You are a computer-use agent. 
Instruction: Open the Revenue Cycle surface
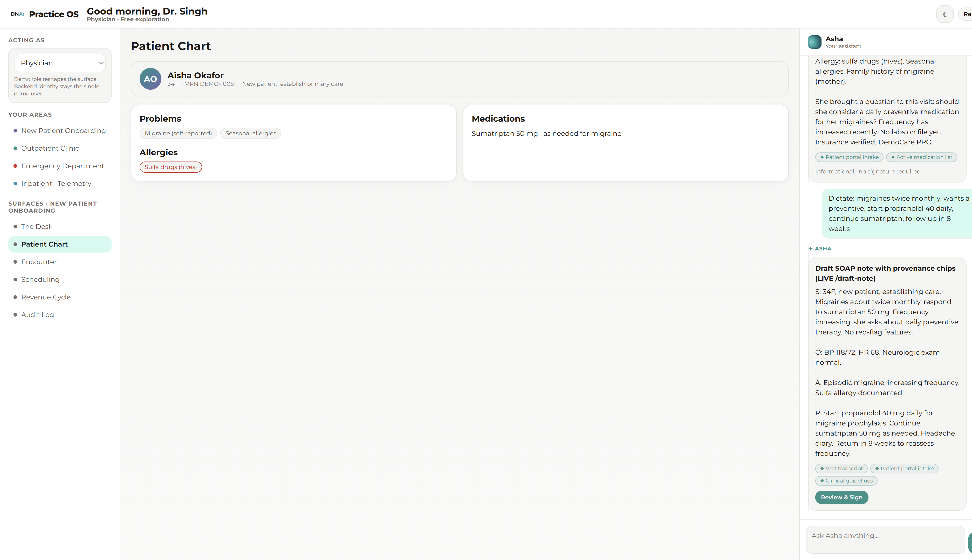click(60, 297)
